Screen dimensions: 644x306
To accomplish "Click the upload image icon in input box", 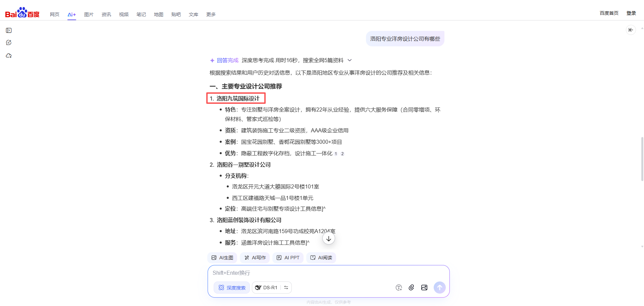I will [424, 288].
